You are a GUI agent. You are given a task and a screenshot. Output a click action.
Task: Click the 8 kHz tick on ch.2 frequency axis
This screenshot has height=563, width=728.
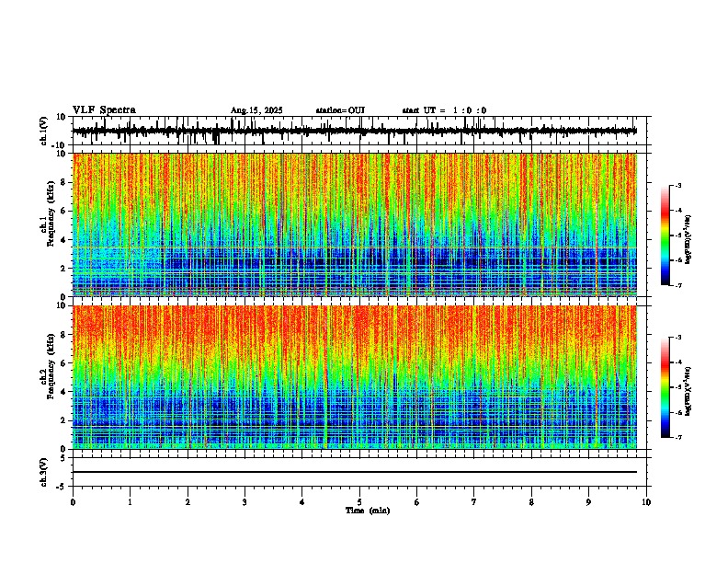coord(63,335)
